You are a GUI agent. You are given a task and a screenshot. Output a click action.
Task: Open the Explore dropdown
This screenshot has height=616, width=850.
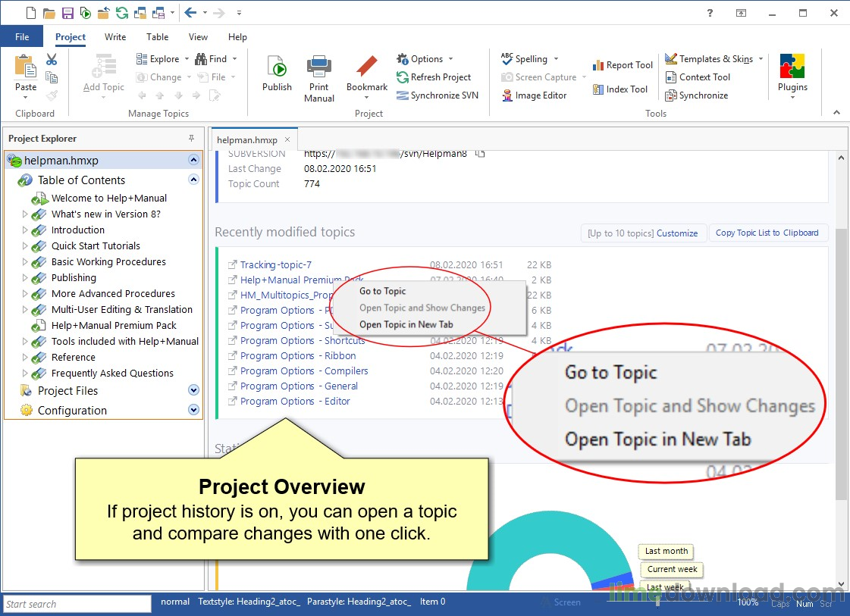pos(162,59)
